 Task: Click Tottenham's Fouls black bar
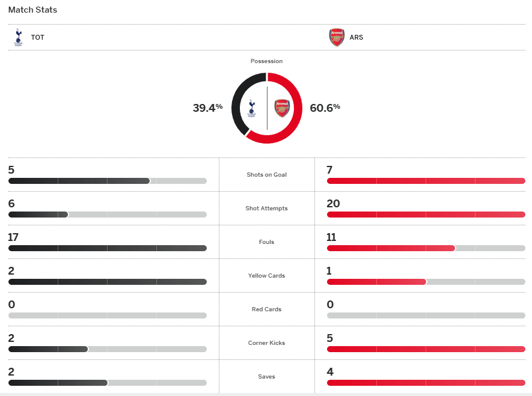(x=107, y=248)
